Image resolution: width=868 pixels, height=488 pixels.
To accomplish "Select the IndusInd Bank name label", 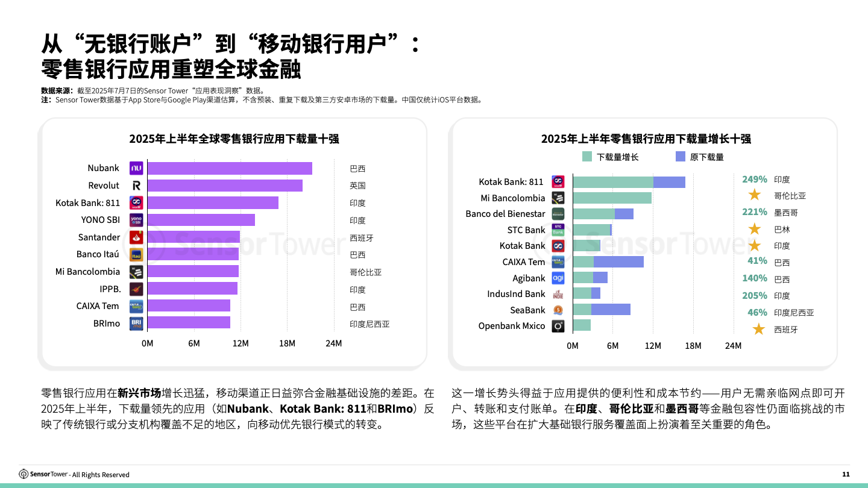I will 516,294.
